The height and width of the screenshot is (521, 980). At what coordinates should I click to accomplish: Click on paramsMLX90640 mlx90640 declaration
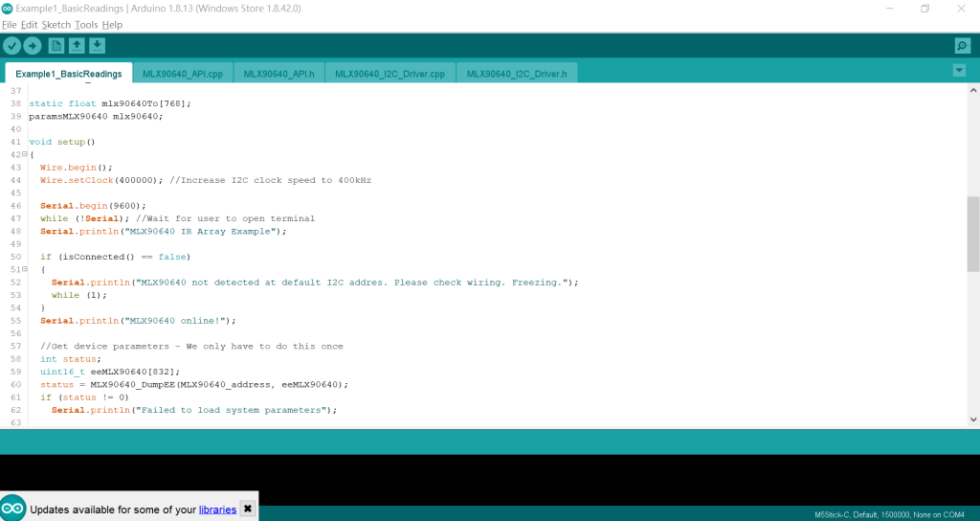point(96,116)
